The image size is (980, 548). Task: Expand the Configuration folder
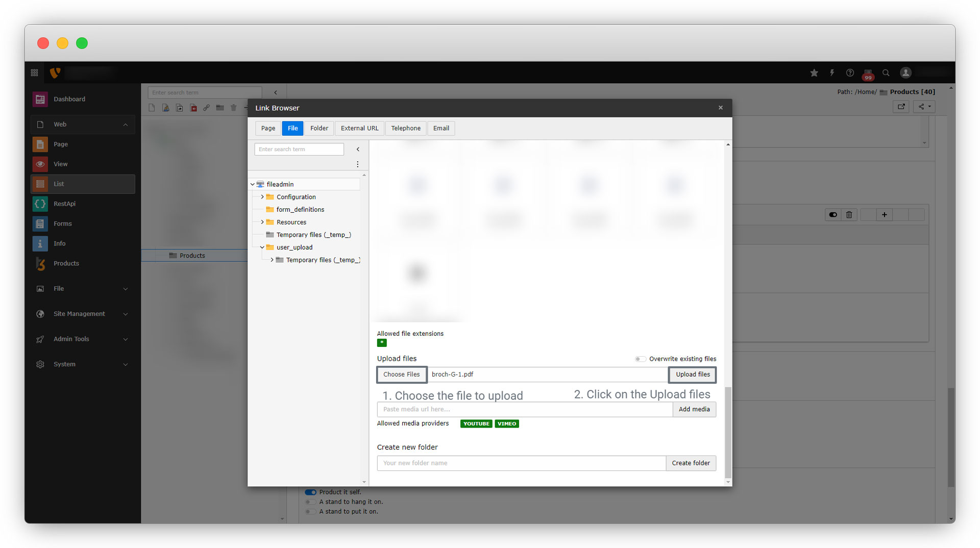262,197
